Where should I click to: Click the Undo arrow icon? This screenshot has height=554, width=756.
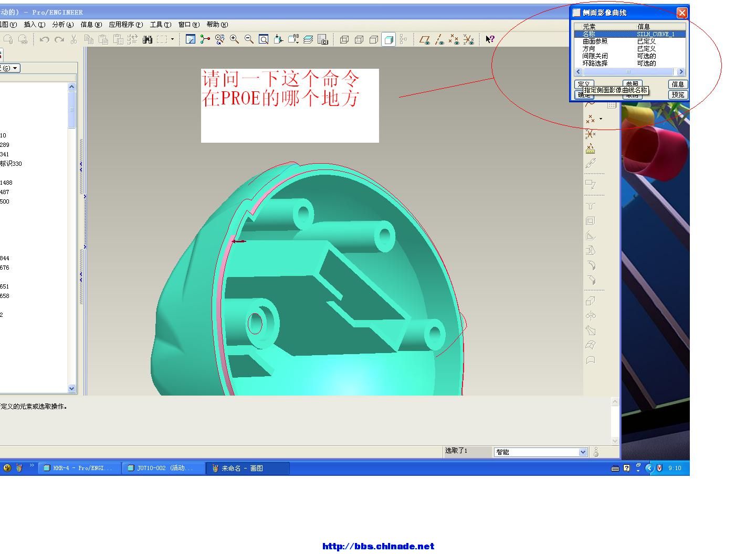click(45, 39)
